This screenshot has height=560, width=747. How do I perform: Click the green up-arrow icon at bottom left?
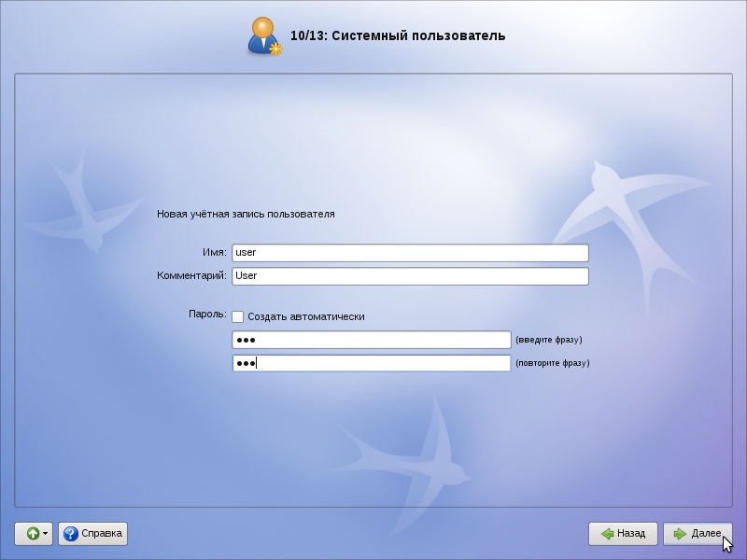click(32, 534)
